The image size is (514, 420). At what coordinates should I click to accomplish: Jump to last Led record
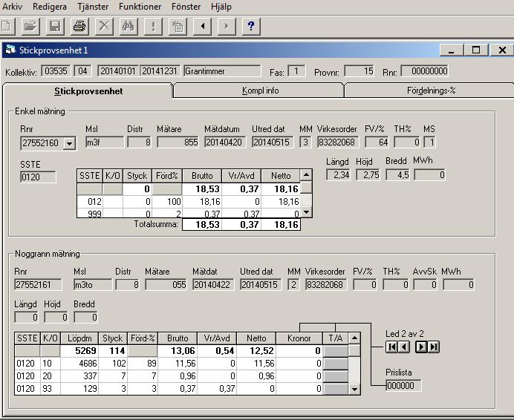pyautogui.click(x=433, y=347)
